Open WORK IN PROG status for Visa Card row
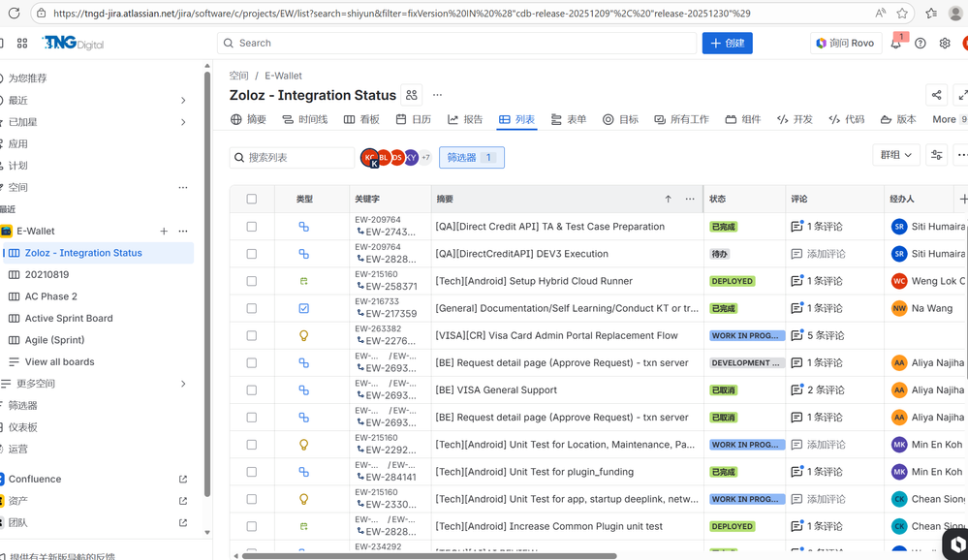This screenshot has width=968, height=560. tap(747, 335)
